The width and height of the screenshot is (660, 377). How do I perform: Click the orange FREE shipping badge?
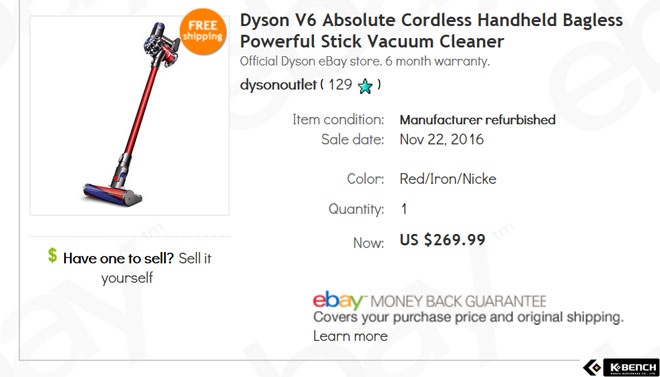(203, 32)
